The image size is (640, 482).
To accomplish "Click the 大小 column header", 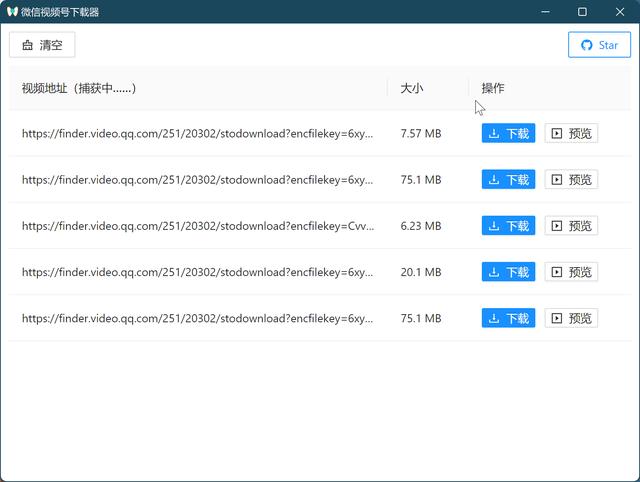I will 411,88.
